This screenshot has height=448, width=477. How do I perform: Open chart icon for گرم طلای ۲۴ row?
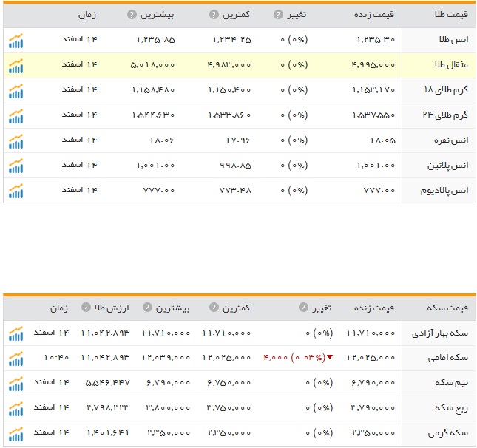16,117
